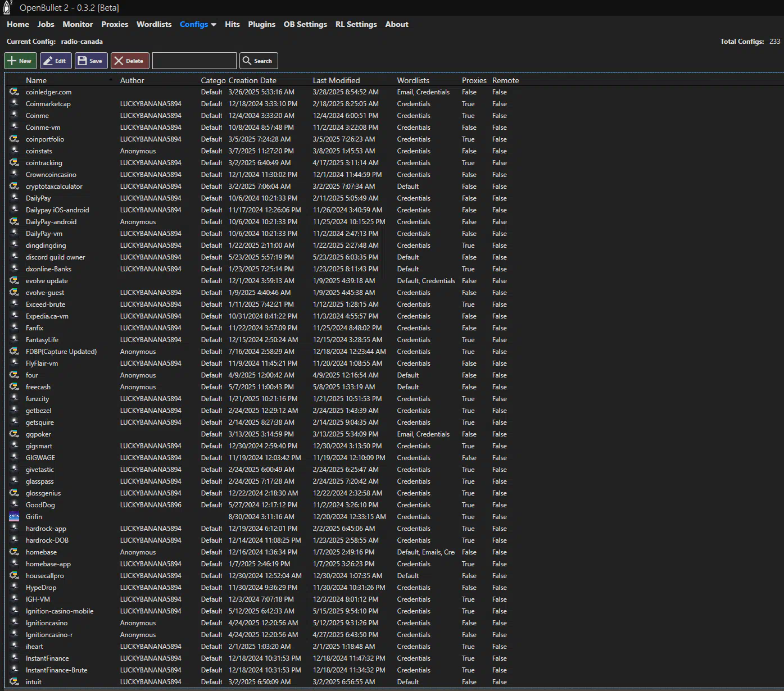Open OB Settings
Viewport: 784px width, 691px height.
[x=305, y=24]
